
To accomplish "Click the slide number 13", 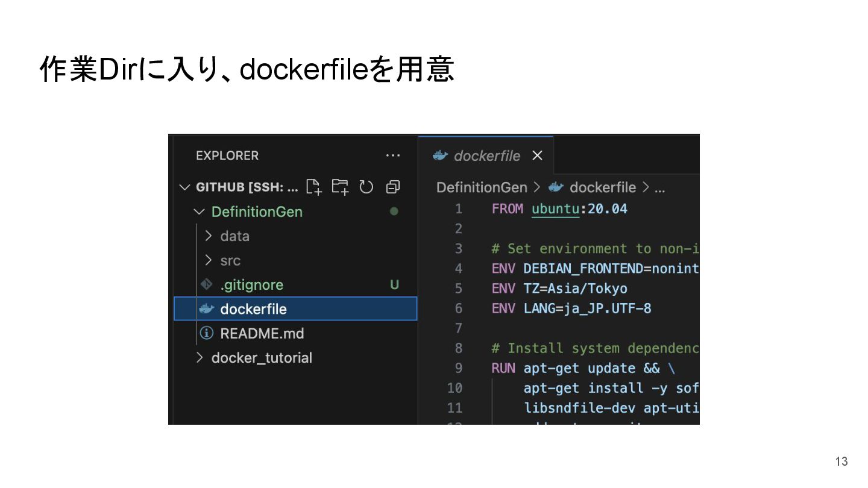I will tap(841, 461).
